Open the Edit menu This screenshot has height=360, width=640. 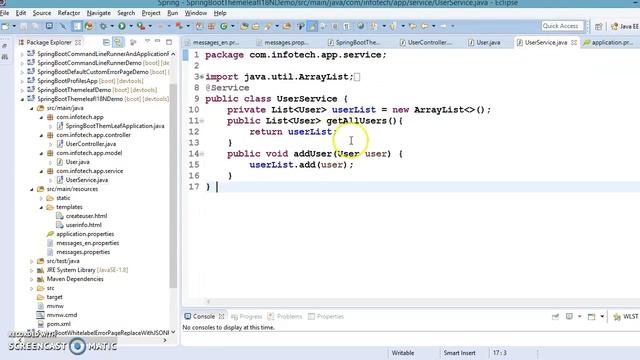pos(21,13)
